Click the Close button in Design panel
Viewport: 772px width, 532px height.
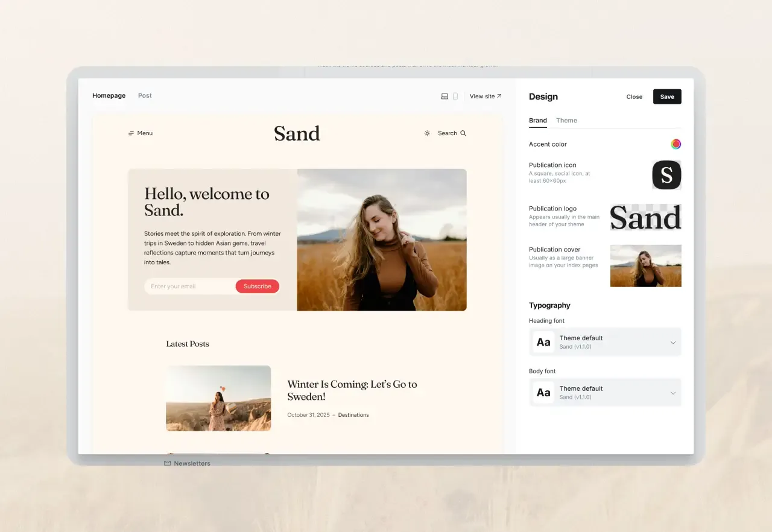point(634,97)
